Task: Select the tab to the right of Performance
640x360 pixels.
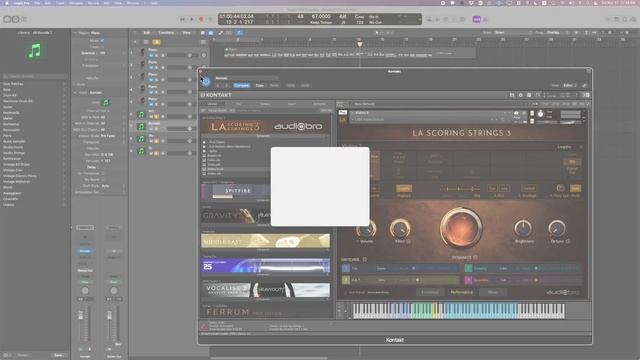Action: [493, 292]
